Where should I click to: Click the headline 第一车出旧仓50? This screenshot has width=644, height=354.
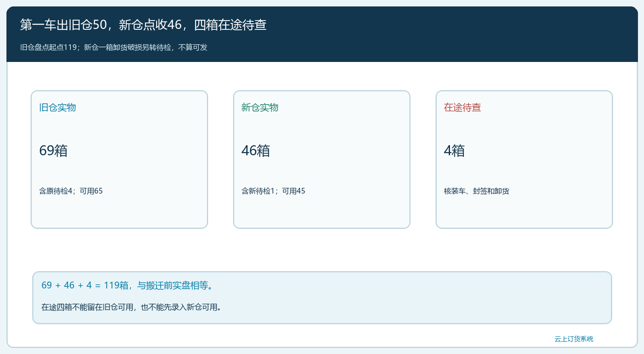point(64,25)
